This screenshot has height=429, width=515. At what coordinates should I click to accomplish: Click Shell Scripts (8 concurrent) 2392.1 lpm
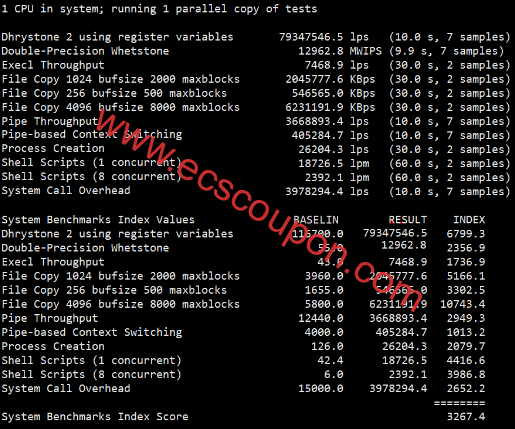pyautogui.click(x=337, y=177)
